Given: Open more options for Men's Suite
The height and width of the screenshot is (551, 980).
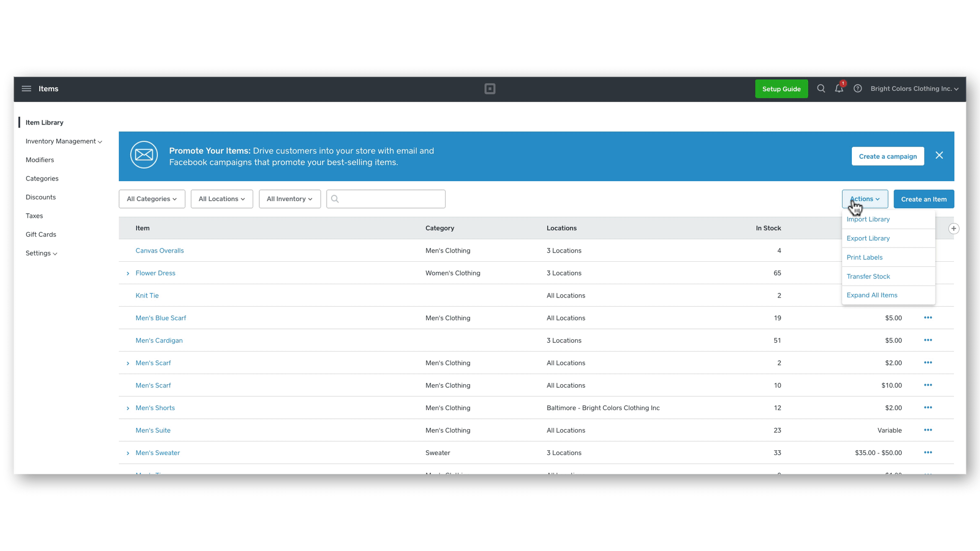Looking at the screenshot, I should (928, 430).
